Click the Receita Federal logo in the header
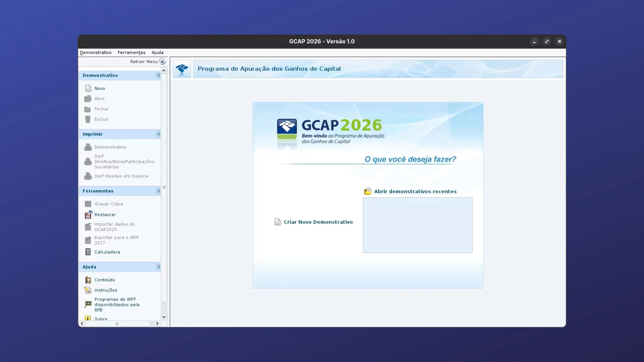This screenshot has height=362, width=644. (x=182, y=69)
